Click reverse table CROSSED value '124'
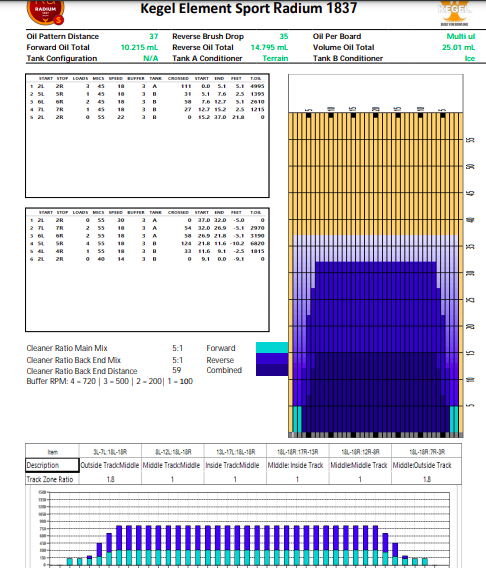486x568 pixels. (x=186, y=243)
